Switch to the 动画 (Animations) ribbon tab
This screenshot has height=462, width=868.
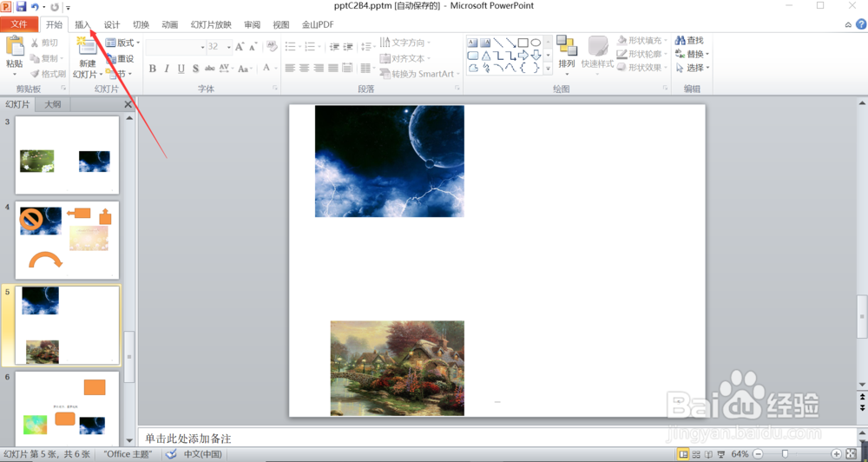170,24
